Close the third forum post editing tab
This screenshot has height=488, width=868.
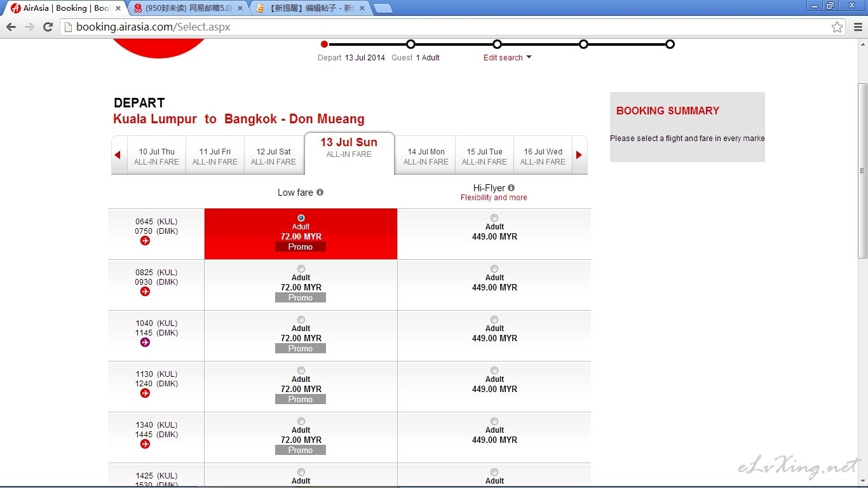click(362, 8)
